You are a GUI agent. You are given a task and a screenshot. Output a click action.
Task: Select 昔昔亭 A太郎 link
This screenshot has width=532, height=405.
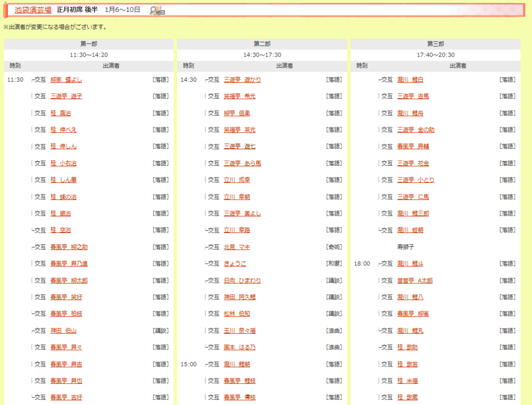[415, 281]
